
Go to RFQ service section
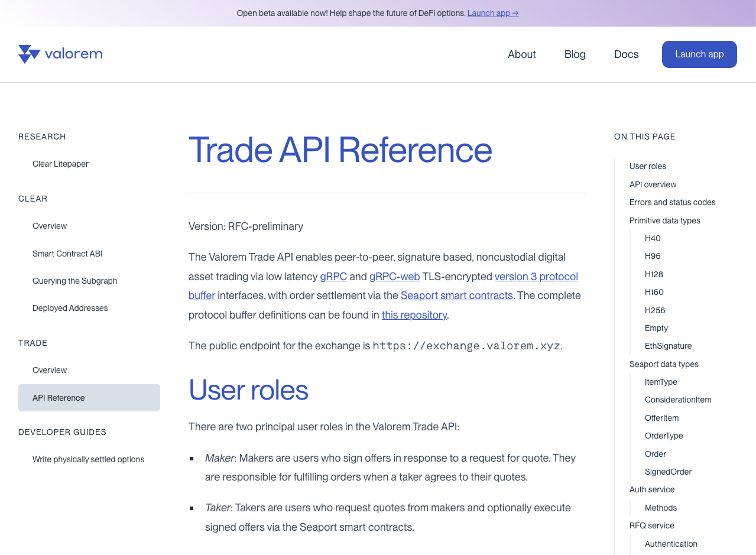click(652, 525)
